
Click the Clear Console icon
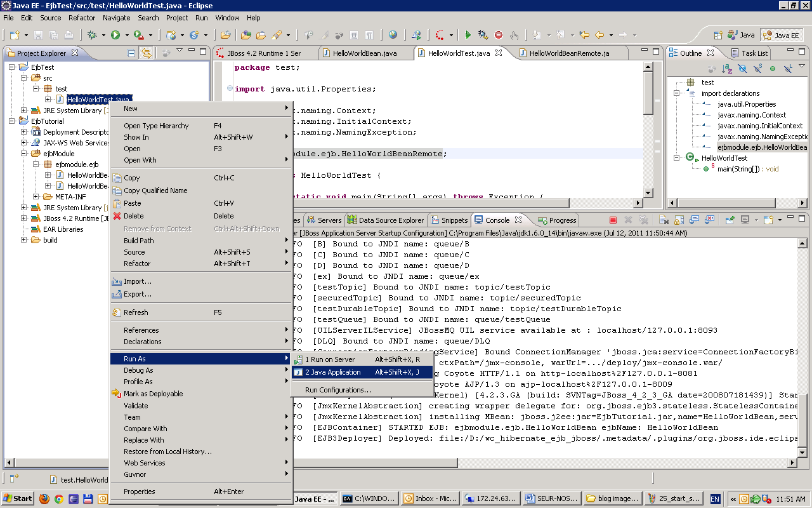[662, 220]
